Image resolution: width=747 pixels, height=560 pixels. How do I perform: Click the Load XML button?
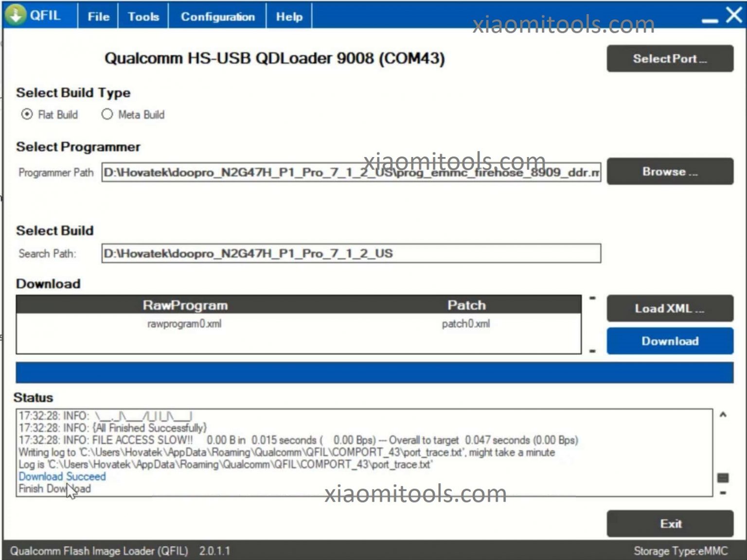coord(670,308)
